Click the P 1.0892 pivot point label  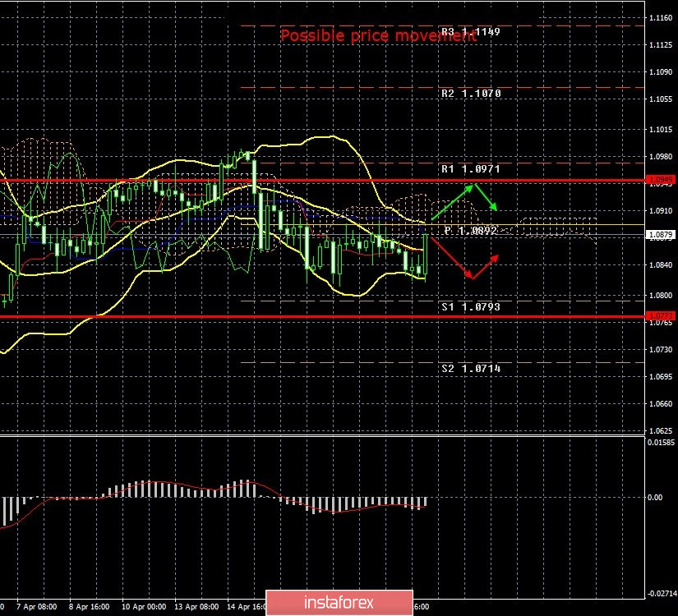470,231
